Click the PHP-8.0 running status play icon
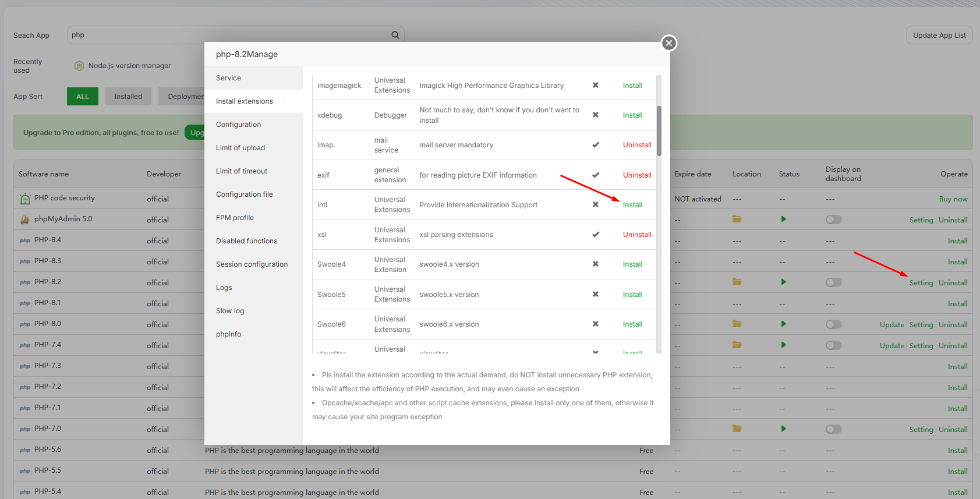 pyautogui.click(x=783, y=324)
